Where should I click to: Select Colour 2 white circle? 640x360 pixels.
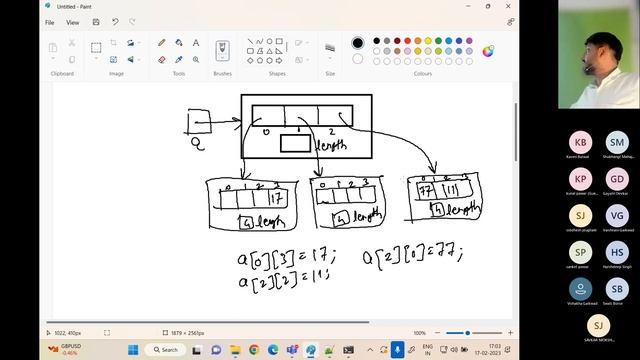pyautogui.click(x=358, y=59)
